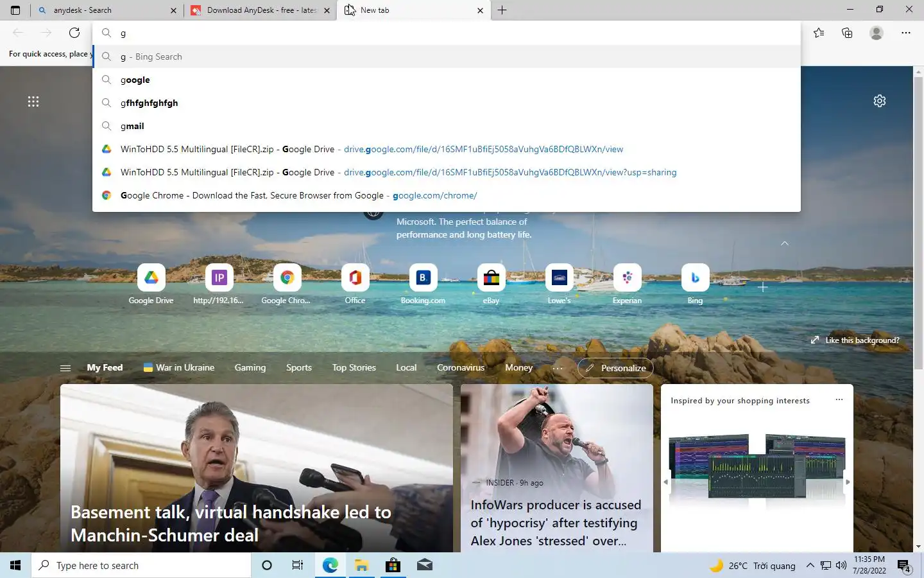Open the notification center icon

pyautogui.click(x=904, y=566)
